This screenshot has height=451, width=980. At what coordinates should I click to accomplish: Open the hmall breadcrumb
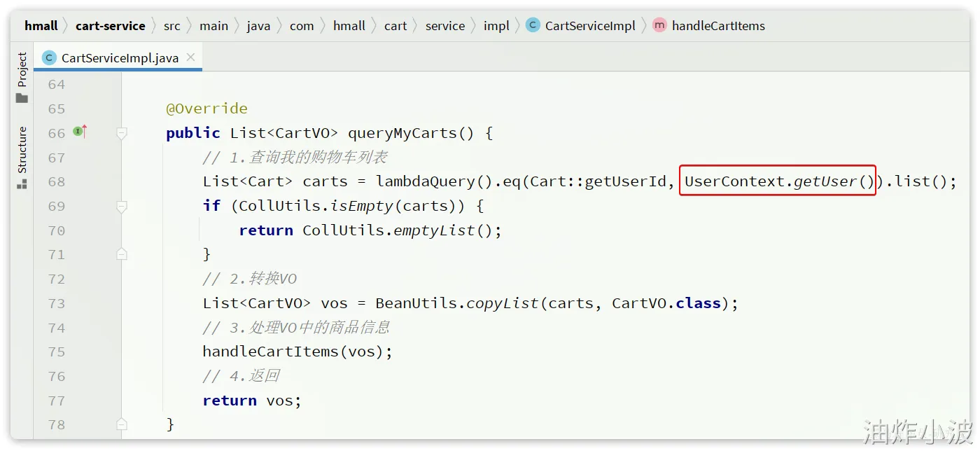point(41,26)
